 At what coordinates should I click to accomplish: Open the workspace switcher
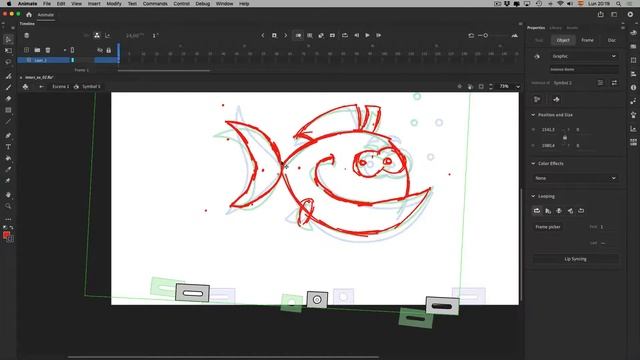(614, 15)
